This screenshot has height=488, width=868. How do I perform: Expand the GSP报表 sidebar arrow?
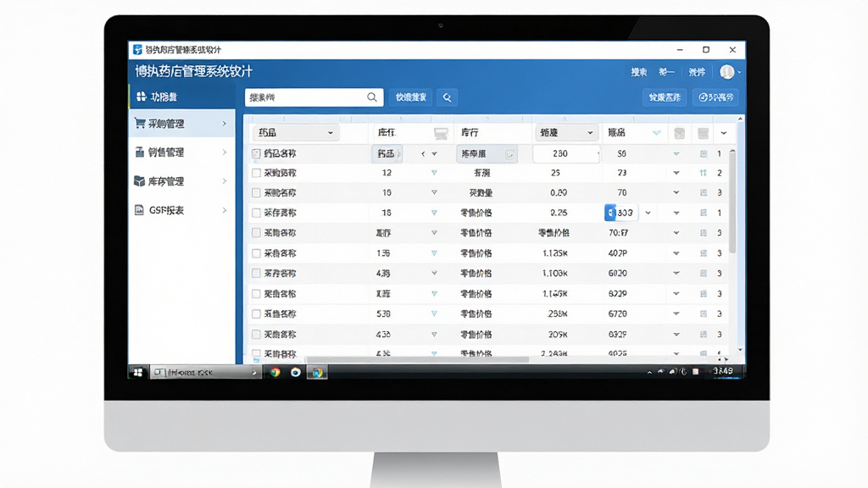point(224,210)
